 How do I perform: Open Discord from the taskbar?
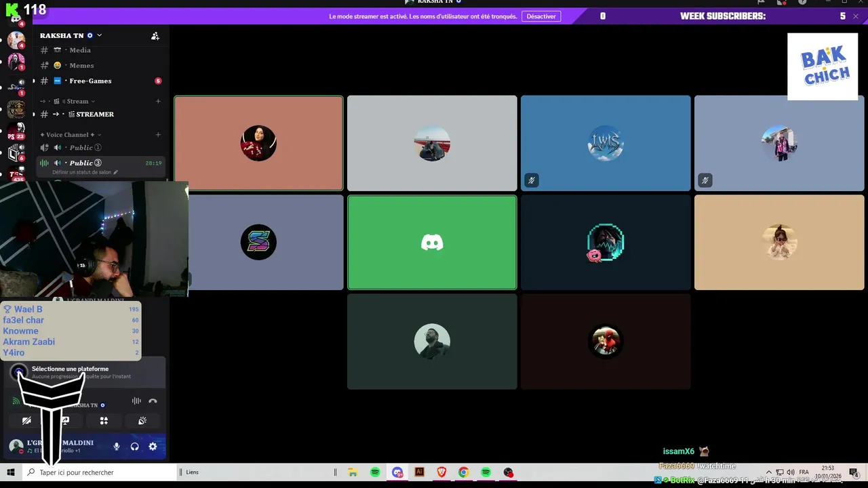pyautogui.click(x=397, y=472)
